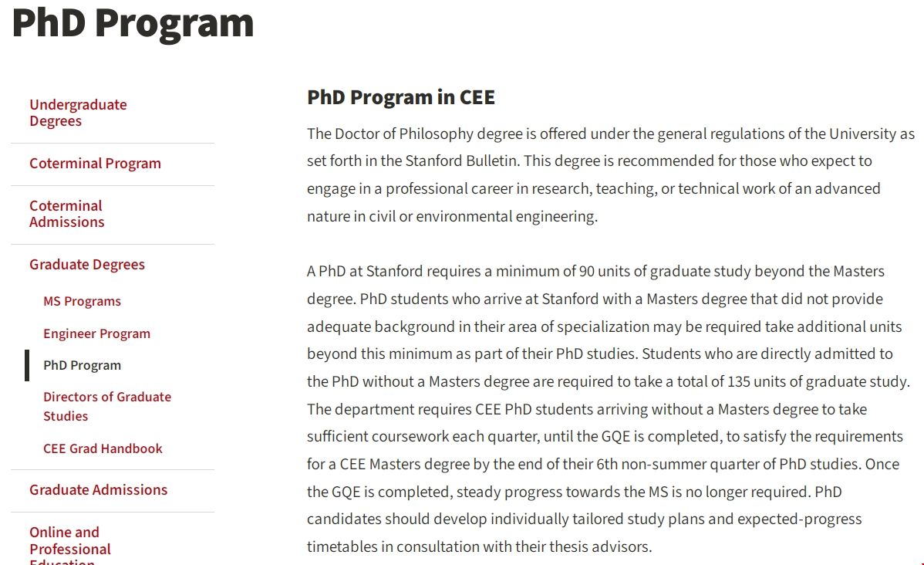Image resolution: width=924 pixels, height=565 pixels.
Task: Go to Graduate Admissions in sidebar
Action: click(98, 490)
